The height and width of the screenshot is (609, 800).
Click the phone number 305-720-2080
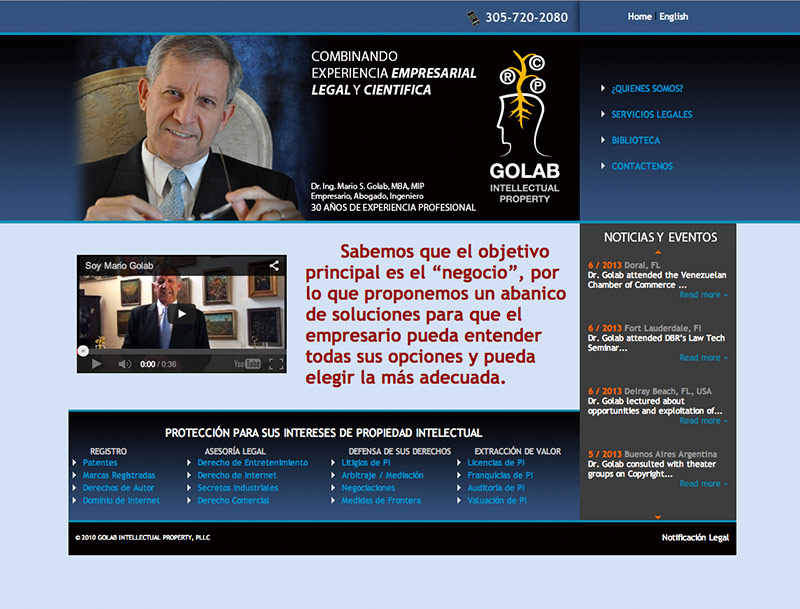coord(527,18)
